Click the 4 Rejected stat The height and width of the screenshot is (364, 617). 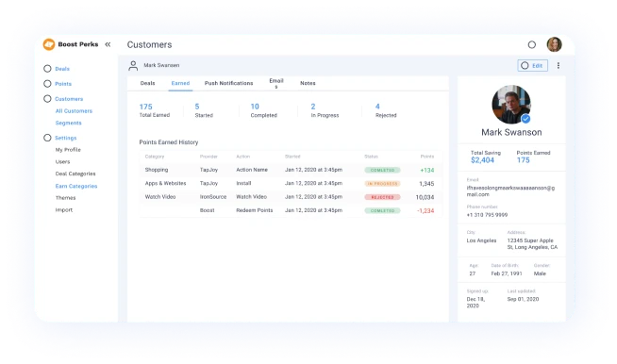(386, 110)
